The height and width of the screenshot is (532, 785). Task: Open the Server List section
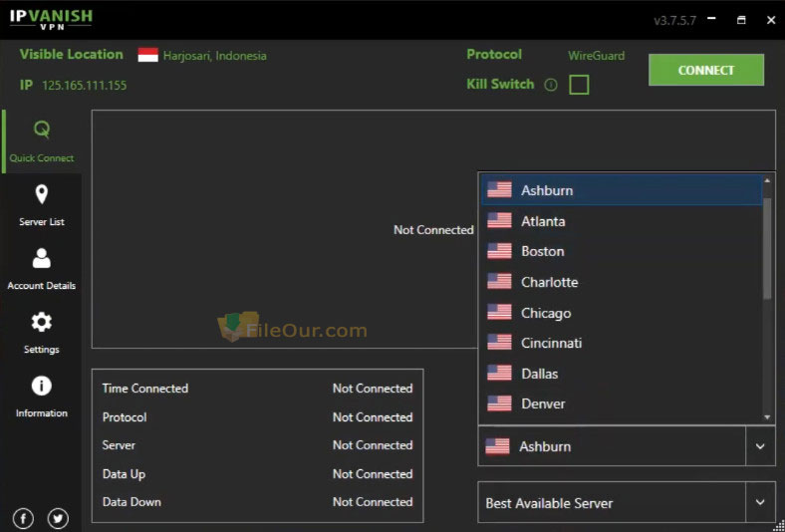tap(42, 205)
